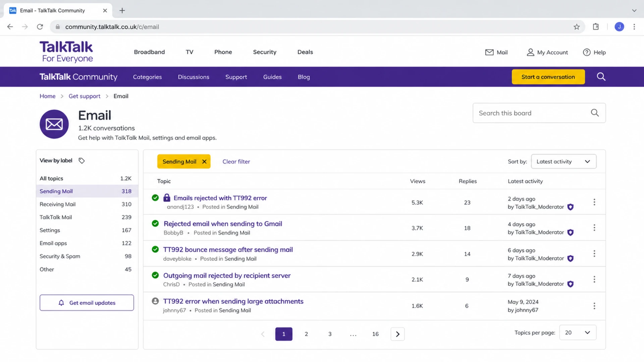The image size is (644, 362).
Task: Click solved checkmark on TT992 bounce message topic
Action: (x=155, y=249)
